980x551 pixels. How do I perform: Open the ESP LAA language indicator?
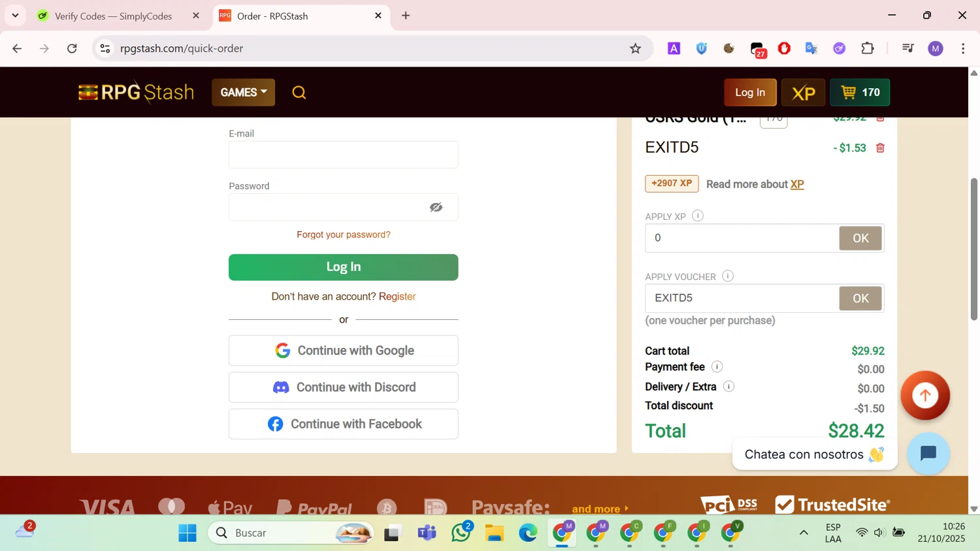(x=833, y=533)
